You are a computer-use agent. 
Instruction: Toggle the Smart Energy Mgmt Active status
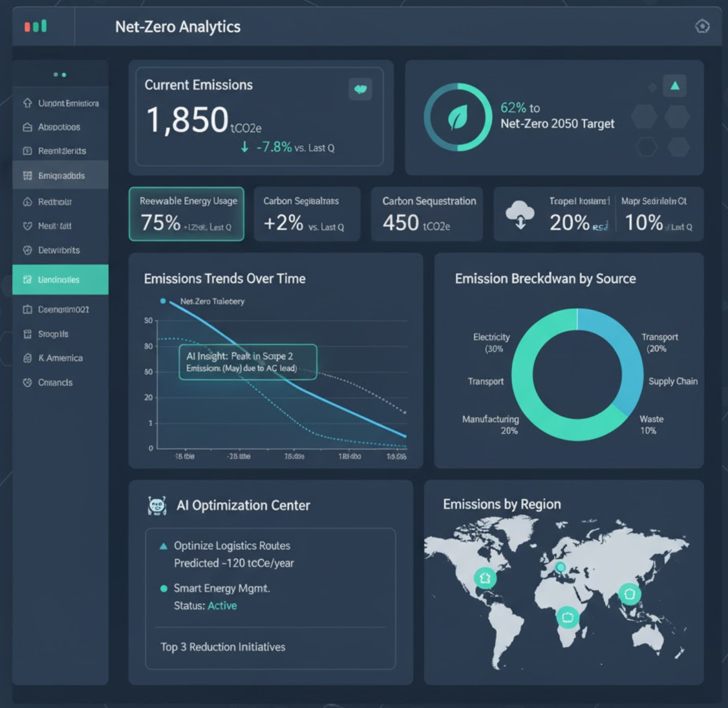coord(222,606)
